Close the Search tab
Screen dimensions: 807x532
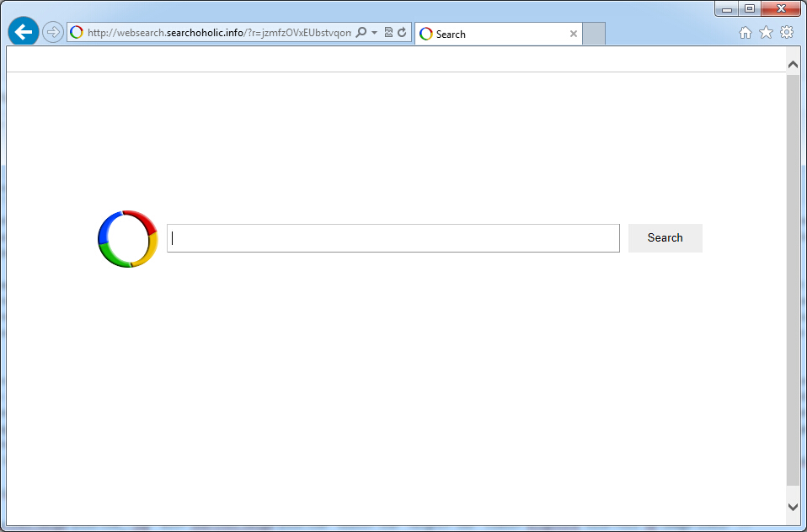[574, 34]
